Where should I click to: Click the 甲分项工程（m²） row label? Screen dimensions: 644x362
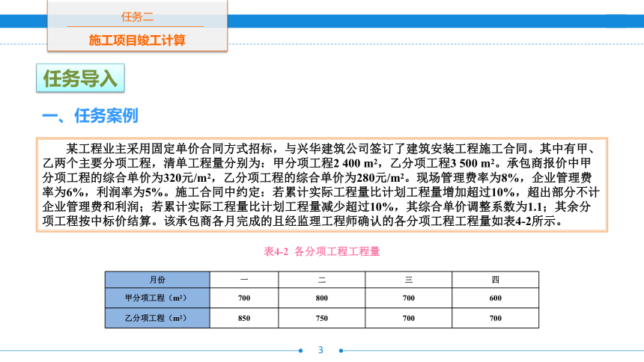157,298
